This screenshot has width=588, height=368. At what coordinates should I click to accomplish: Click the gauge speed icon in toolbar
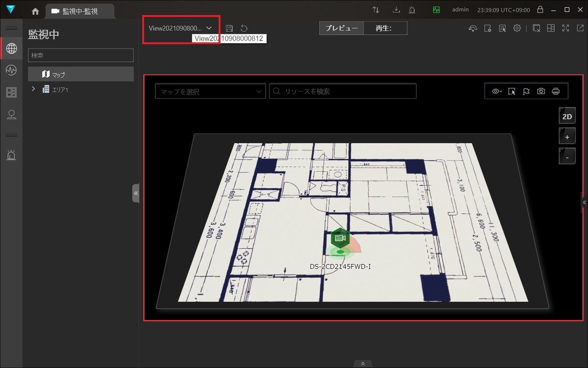click(473, 28)
